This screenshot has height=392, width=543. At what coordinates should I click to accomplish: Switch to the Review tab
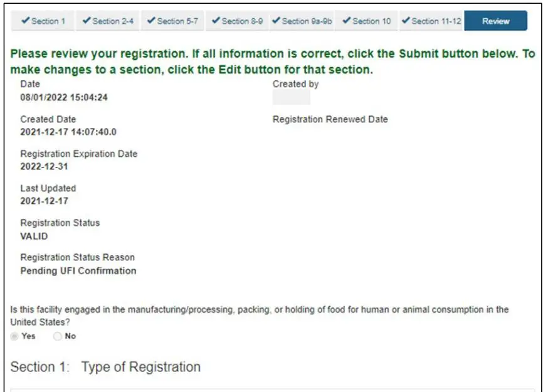[x=495, y=21]
